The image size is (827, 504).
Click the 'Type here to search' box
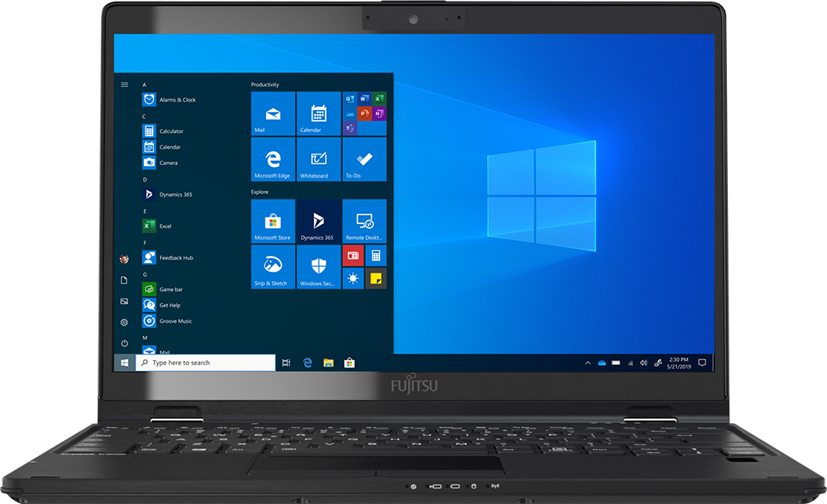point(206,363)
